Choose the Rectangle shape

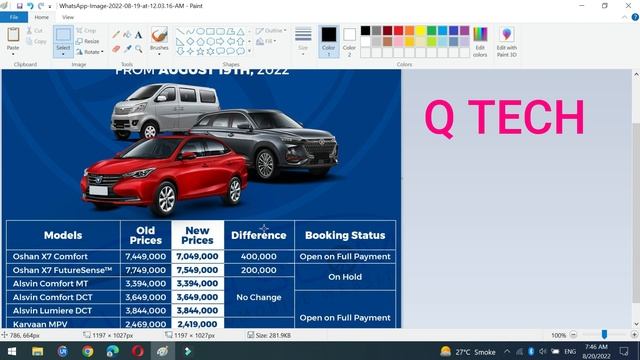[x=210, y=31]
